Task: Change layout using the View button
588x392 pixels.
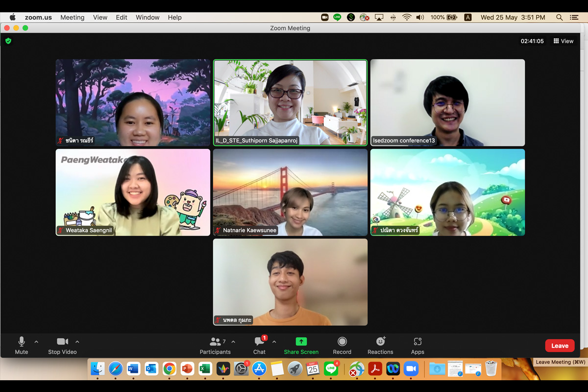Action: coord(563,41)
